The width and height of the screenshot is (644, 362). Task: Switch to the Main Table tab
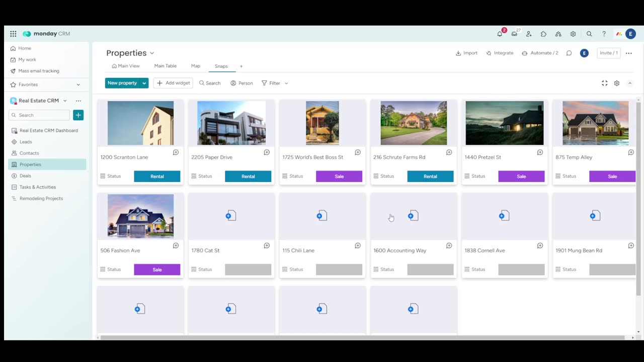pyautogui.click(x=165, y=66)
